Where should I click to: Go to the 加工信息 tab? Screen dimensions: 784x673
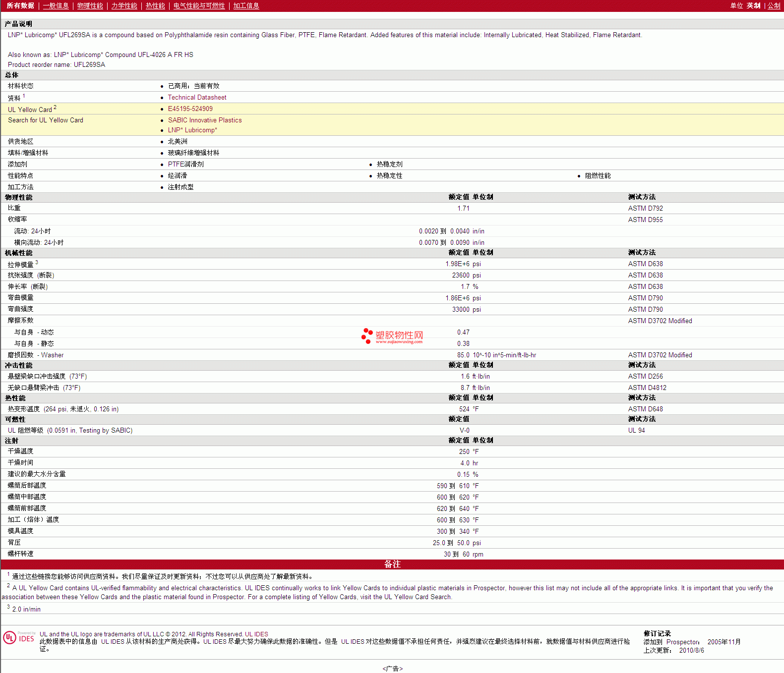pyautogui.click(x=246, y=5)
